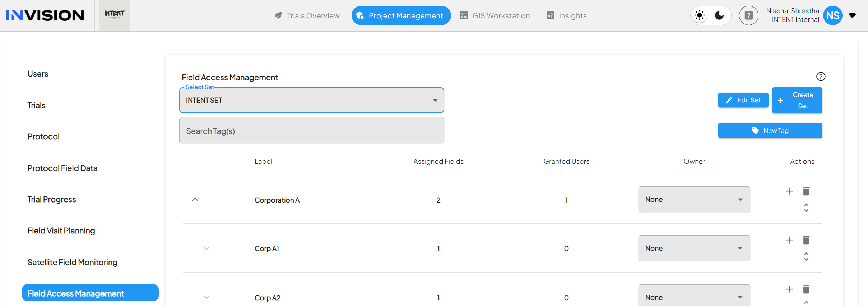Screen dimensions: 868x306
Task: Delete the Corporation A tag with trash icon
Action: 806,191
